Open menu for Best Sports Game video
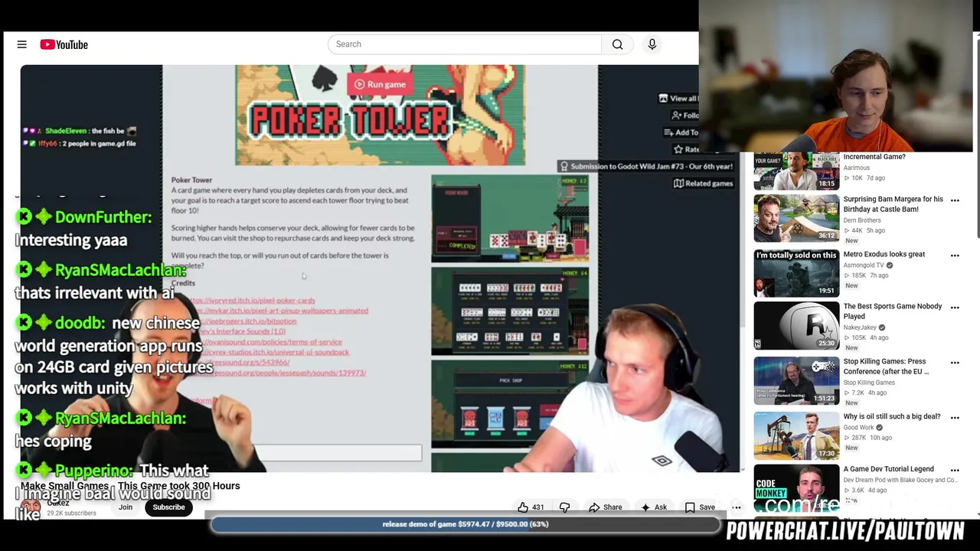The height and width of the screenshot is (551, 980). point(955,308)
